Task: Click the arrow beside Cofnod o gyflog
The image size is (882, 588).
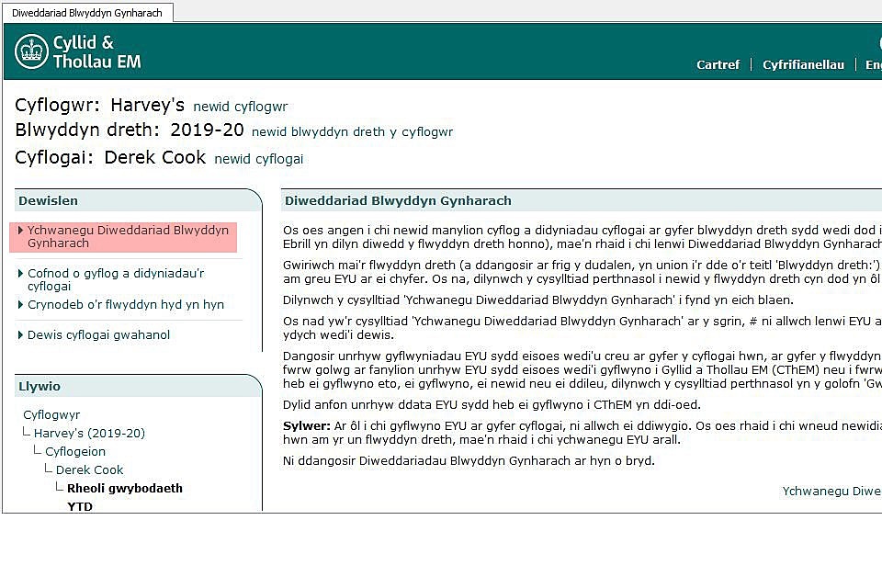Action: [x=21, y=274]
